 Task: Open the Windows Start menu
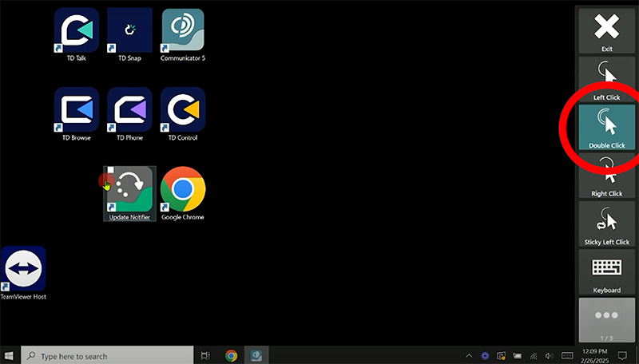pyautogui.click(x=10, y=356)
